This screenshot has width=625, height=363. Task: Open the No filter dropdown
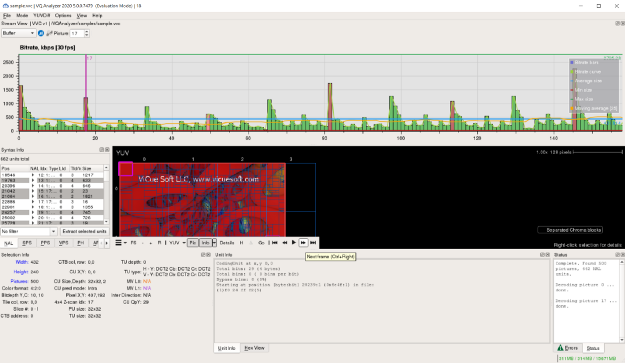click(x=29, y=231)
